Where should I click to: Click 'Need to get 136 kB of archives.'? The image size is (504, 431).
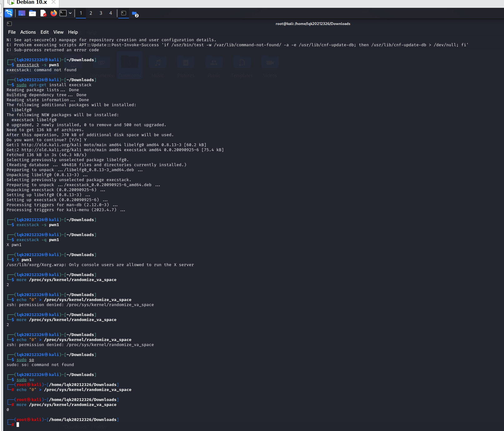[x=45, y=130]
